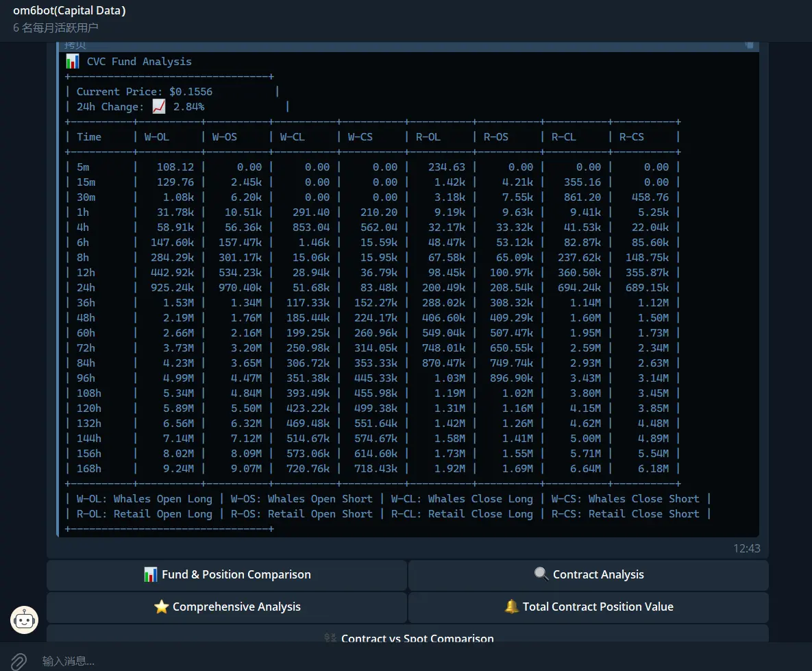Click the Current Price $0.1556 value
The image size is (812, 671).
tap(190, 92)
